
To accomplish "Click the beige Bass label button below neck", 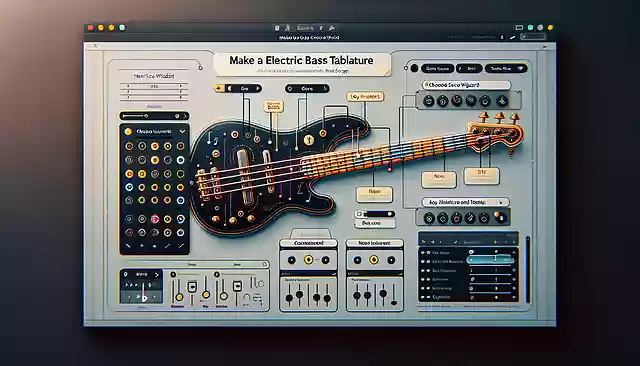I will pos(374,194).
